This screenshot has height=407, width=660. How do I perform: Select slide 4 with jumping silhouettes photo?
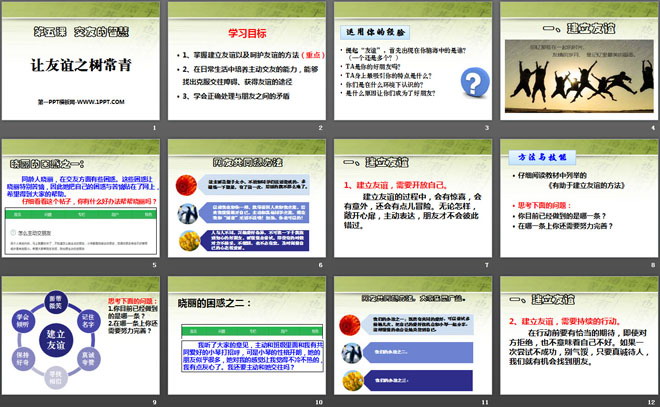(579, 61)
